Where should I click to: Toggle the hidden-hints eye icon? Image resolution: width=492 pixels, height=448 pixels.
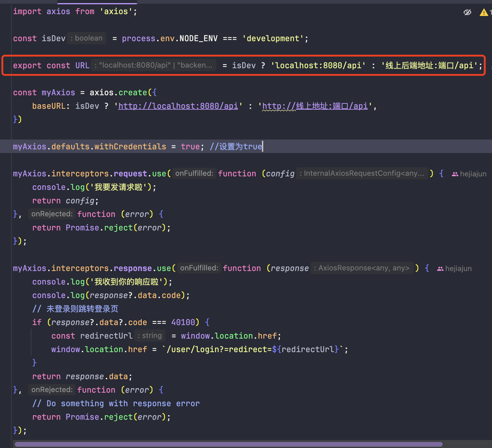pyautogui.click(x=467, y=12)
